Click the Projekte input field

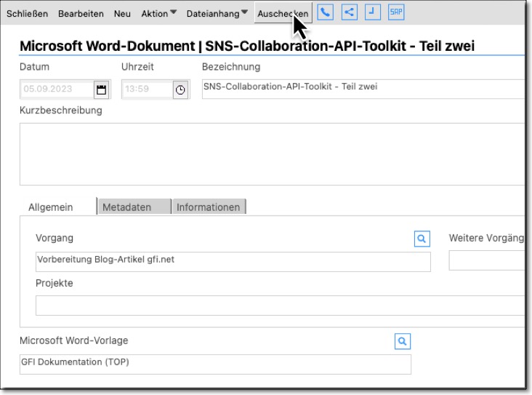click(281, 306)
